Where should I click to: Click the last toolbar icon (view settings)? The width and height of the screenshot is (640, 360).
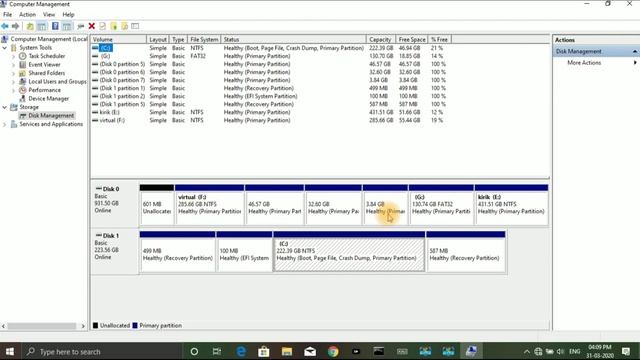click(135, 26)
